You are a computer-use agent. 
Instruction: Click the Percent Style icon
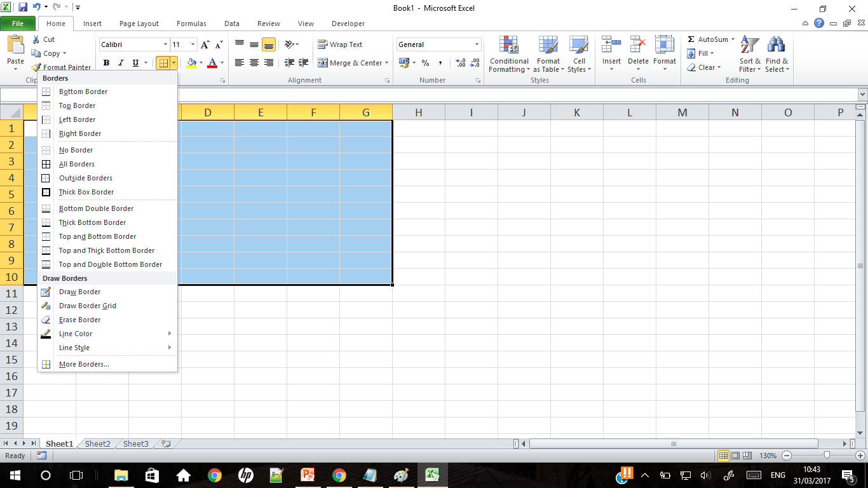pos(424,64)
